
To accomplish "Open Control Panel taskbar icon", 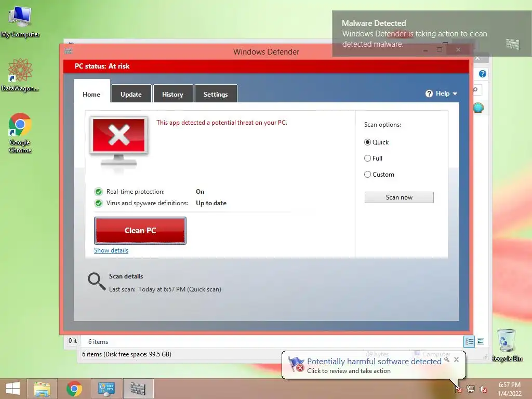I will (106, 389).
